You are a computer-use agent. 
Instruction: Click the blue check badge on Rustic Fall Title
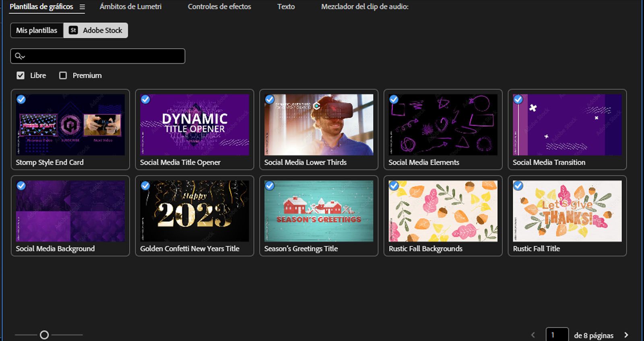tap(518, 186)
